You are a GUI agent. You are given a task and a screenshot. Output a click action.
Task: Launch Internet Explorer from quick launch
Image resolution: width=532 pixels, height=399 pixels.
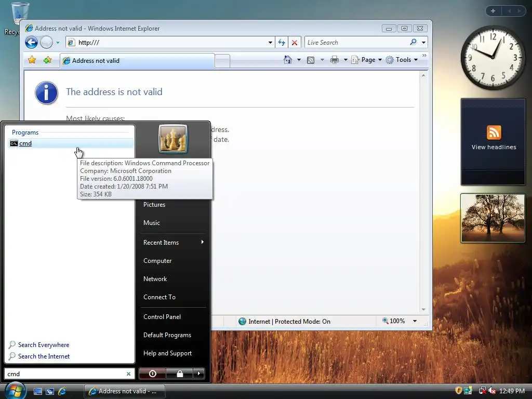pos(62,391)
